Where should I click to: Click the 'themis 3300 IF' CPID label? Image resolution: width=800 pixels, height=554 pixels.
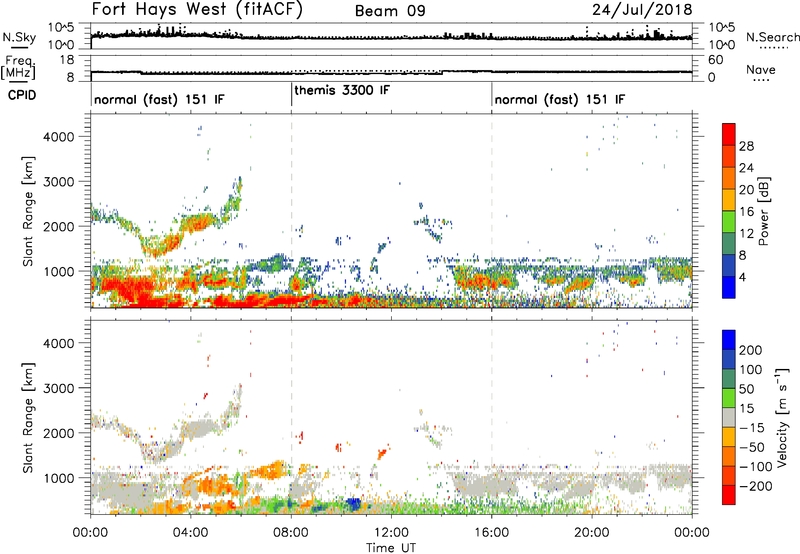point(342,90)
